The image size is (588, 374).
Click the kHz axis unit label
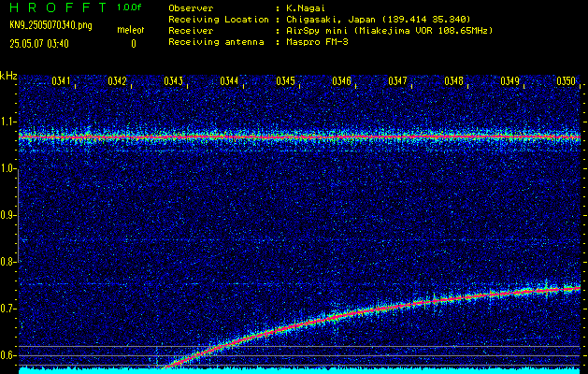8,76
